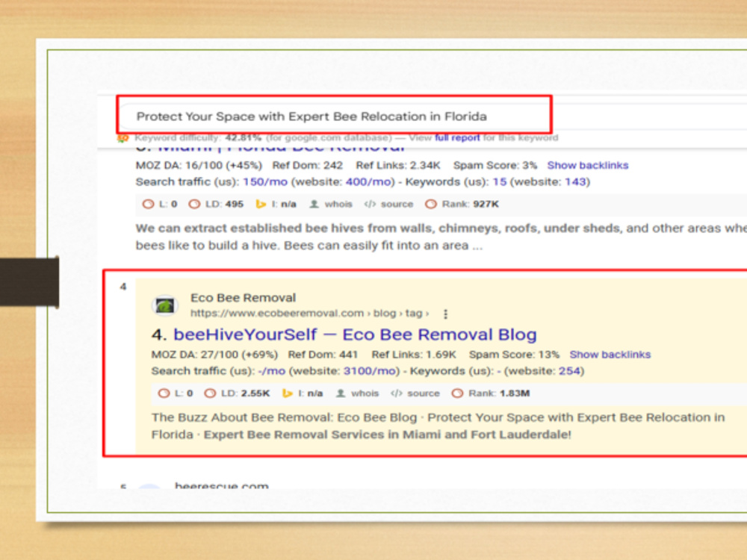The image size is (747, 560).
Task: Click the Bing 'I: n/a' icon in the Rank 927K row
Action: 261,205
